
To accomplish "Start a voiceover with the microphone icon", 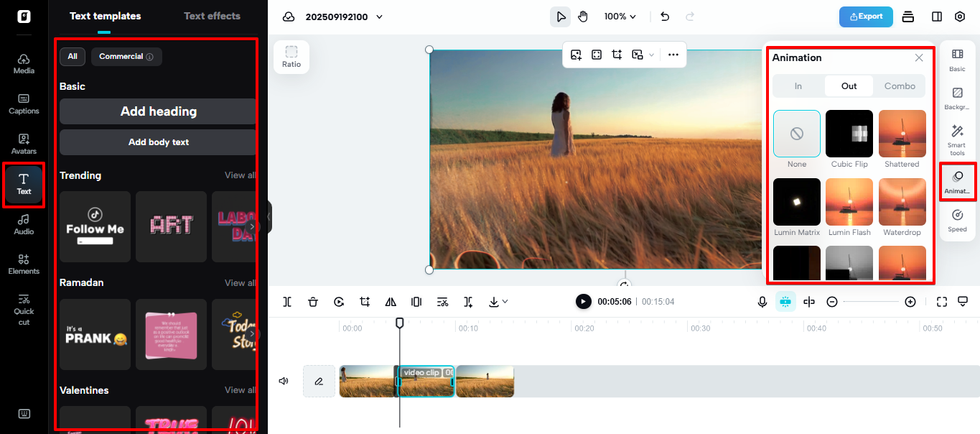I will point(762,301).
